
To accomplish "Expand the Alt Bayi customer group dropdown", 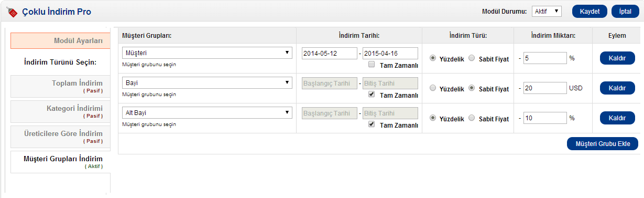I will click(x=207, y=113).
